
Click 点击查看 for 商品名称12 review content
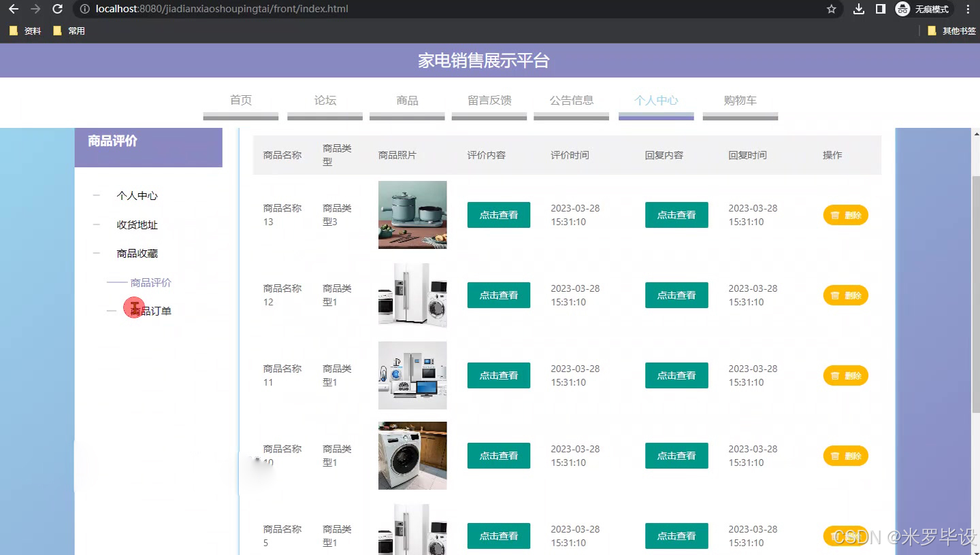[498, 295]
